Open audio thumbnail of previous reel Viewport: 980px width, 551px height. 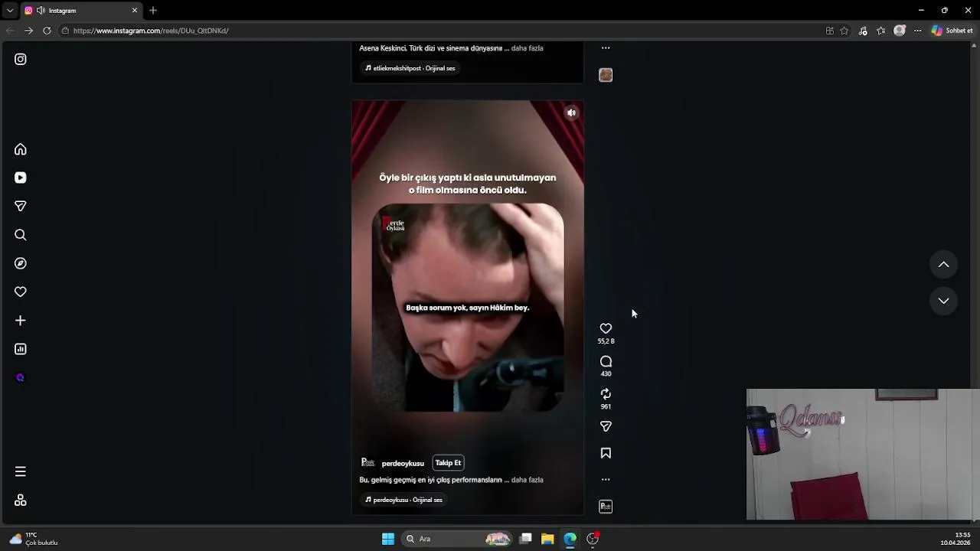click(x=606, y=75)
